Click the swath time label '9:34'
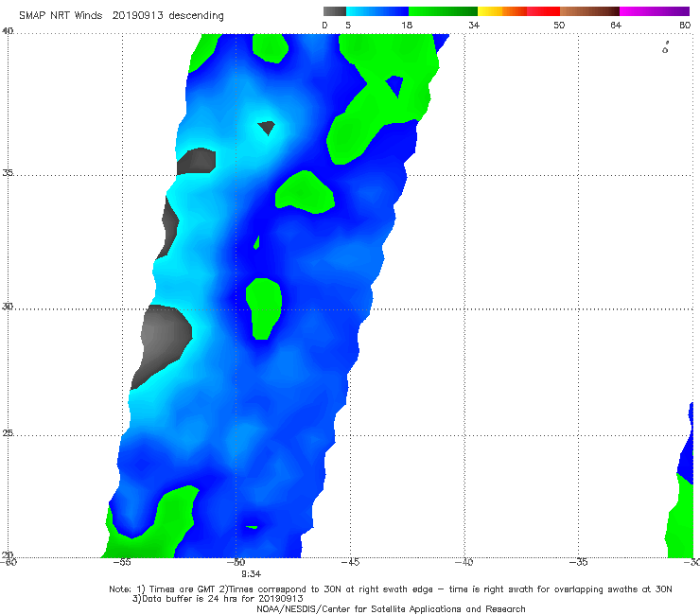Screen dimensions: 700x615 click(x=252, y=574)
